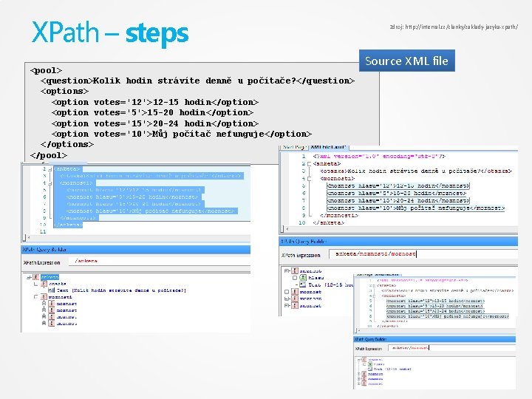Collapse <moznosti> fold marker in XMLFile1.xml editor
This screenshot has height=399, width=532.
click(309, 179)
